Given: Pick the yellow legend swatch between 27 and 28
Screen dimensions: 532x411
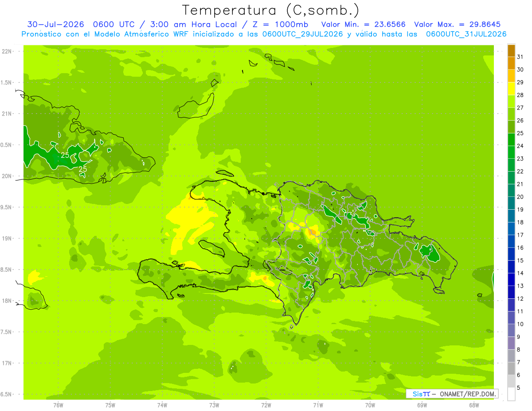Looking at the screenshot, I should point(511,102).
